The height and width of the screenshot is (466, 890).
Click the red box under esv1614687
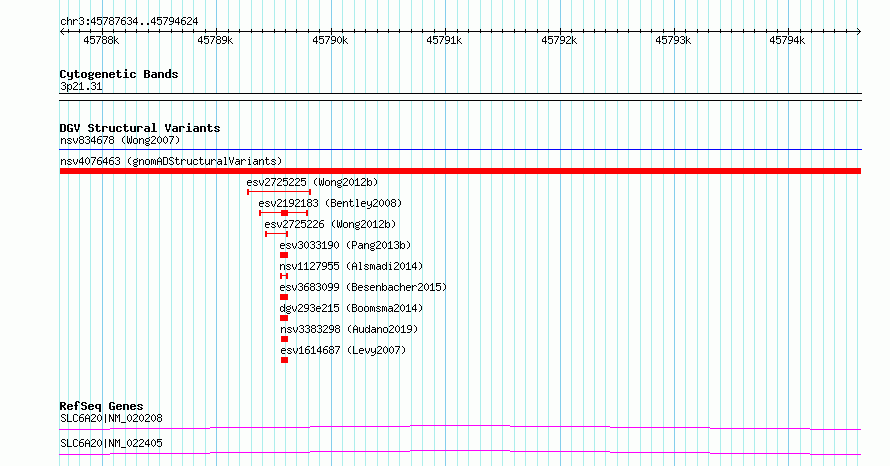pos(284,360)
